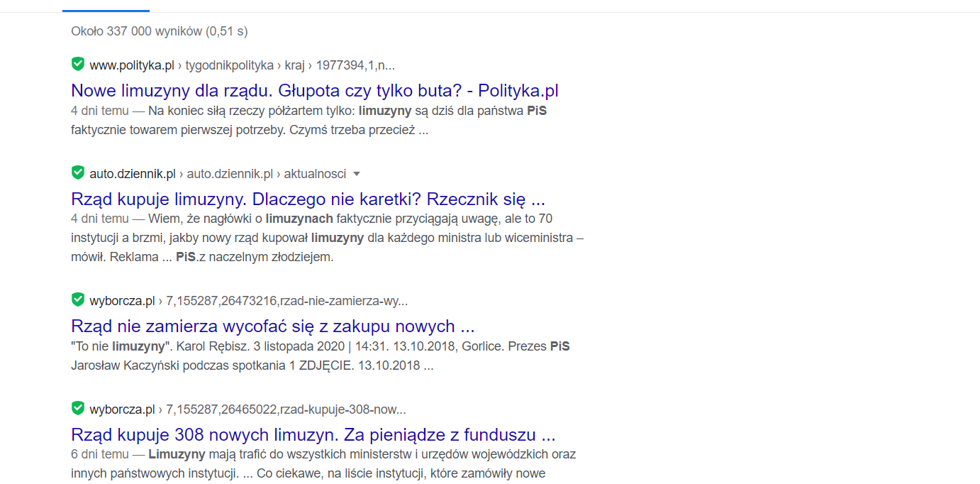Click wyborcza.pl URL with rzad-nie-zamierza-wy path
This screenshot has width=980, height=484.
pos(248,301)
